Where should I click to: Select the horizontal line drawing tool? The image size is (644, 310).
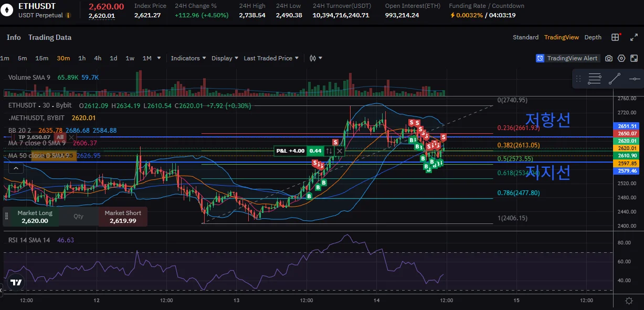[634, 79]
